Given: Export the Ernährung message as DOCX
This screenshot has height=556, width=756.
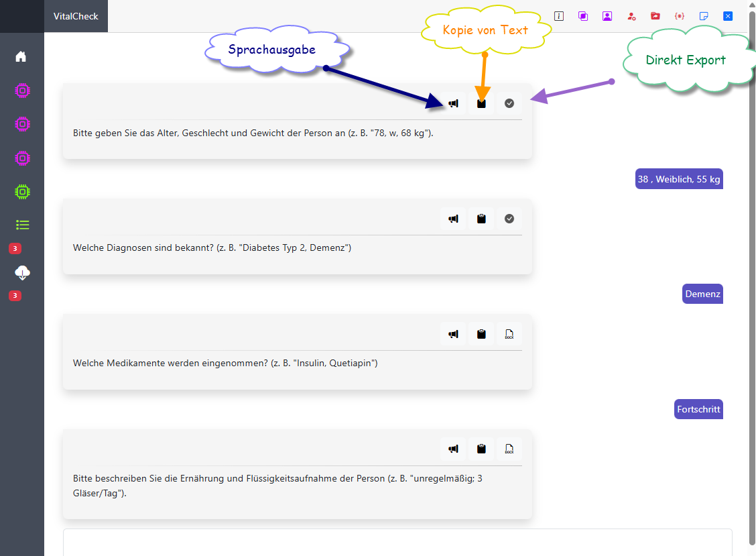Looking at the screenshot, I should 509,449.
